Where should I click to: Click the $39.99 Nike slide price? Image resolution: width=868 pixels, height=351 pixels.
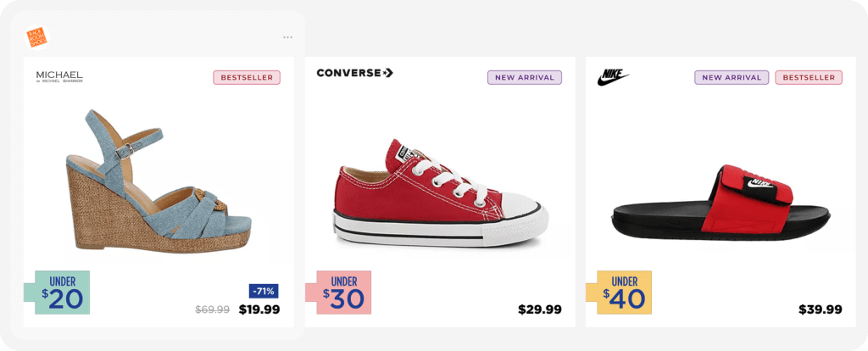(x=821, y=310)
